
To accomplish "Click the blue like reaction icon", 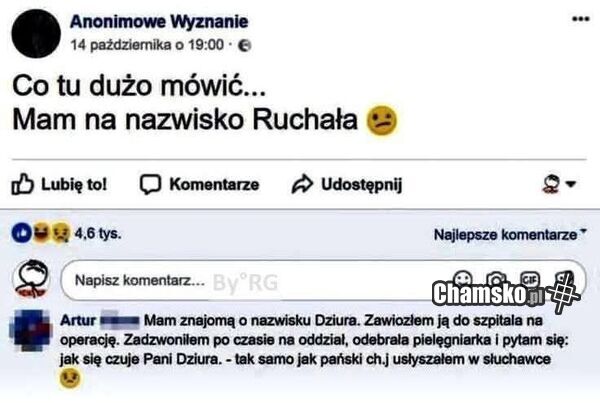I will coord(21,233).
